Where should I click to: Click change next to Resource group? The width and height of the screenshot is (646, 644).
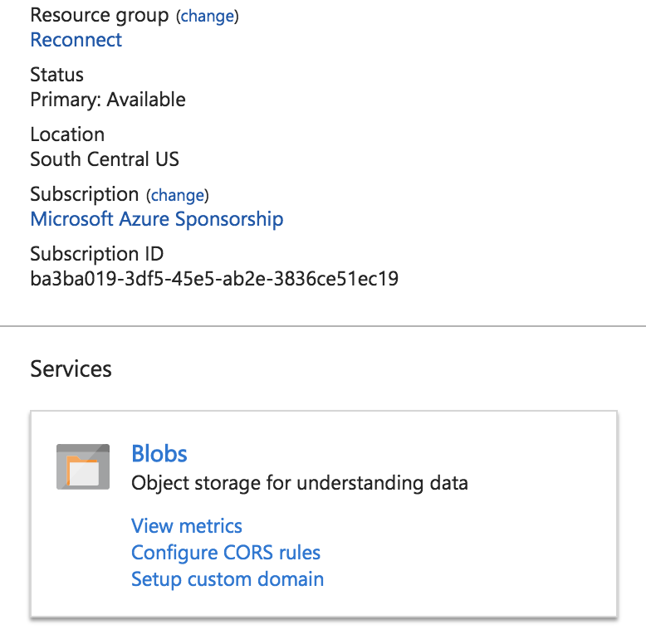point(207,17)
